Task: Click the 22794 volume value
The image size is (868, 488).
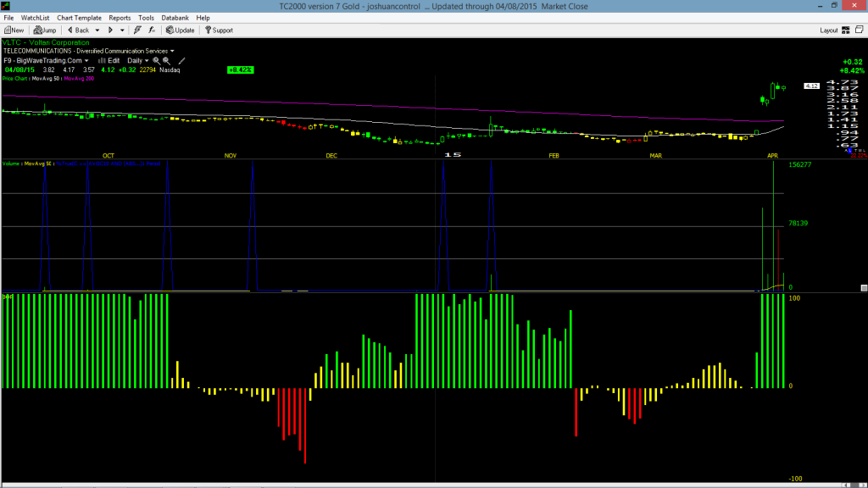Action: click(x=147, y=69)
